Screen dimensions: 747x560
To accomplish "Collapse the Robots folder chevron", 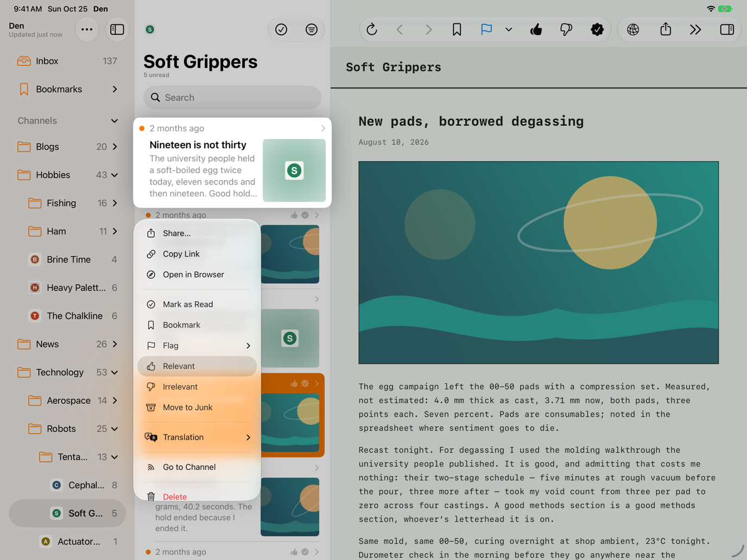I will 115,429.
